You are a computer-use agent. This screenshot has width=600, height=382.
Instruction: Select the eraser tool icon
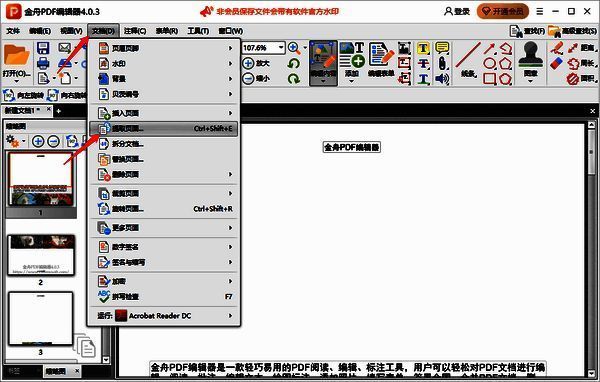[x=557, y=63]
